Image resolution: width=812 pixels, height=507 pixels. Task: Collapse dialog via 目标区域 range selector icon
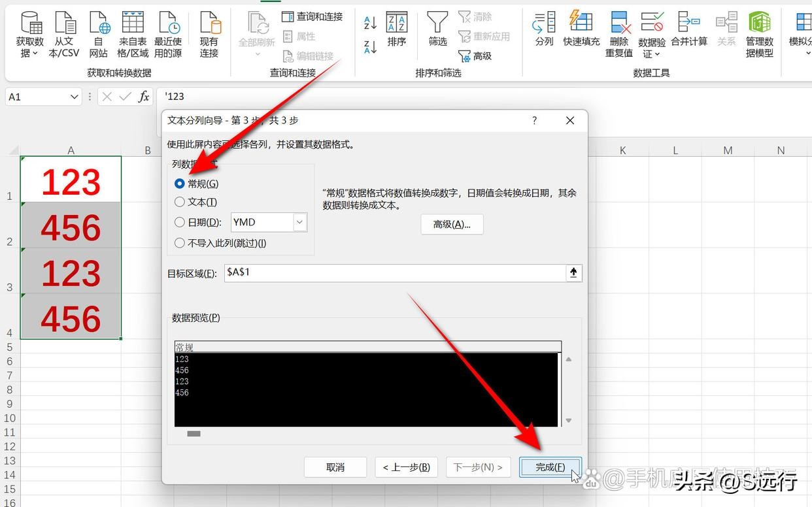pos(573,273)
